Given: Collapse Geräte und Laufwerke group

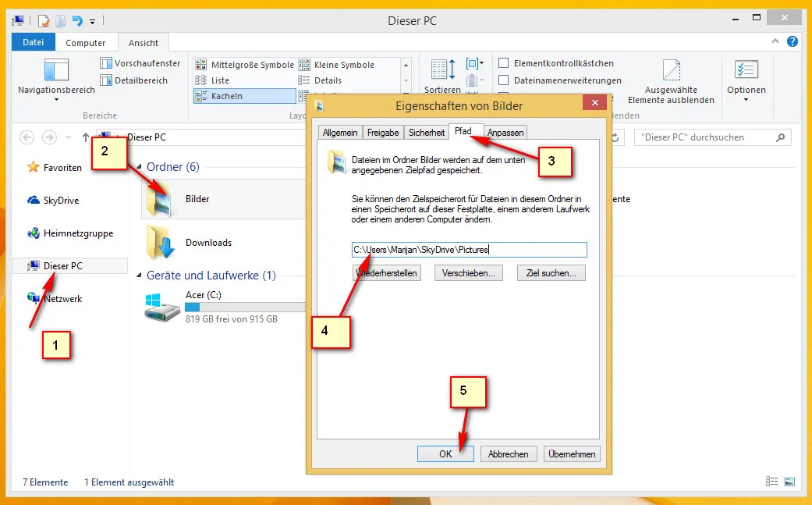Looking at the screenshot, I should point(139,275).
